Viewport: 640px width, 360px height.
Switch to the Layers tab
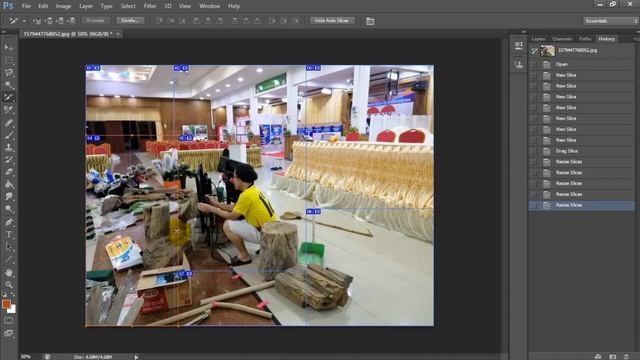coord(538,39)
